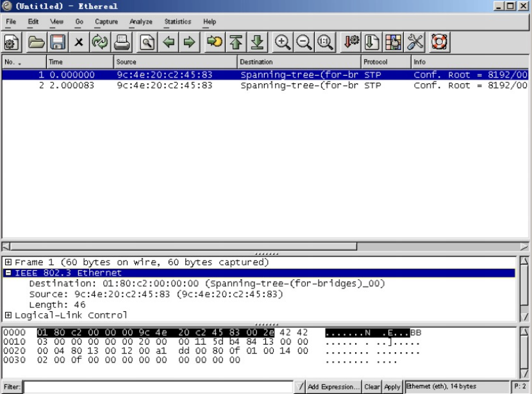
Task: Click details pane scrollbar down arrow
Action: [x=524, y=316]
